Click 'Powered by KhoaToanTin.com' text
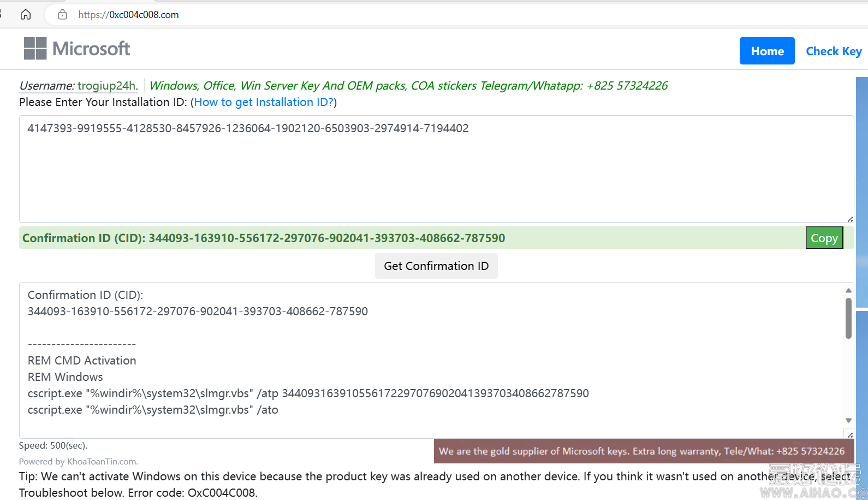Viewport: 868px width, 500px height. click(79, 461)
